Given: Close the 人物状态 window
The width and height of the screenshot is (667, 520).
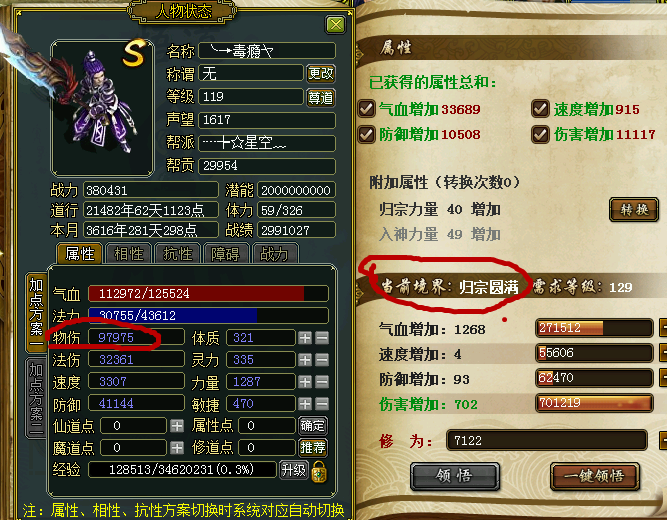Looking at the screenshot, I should 335,25.
